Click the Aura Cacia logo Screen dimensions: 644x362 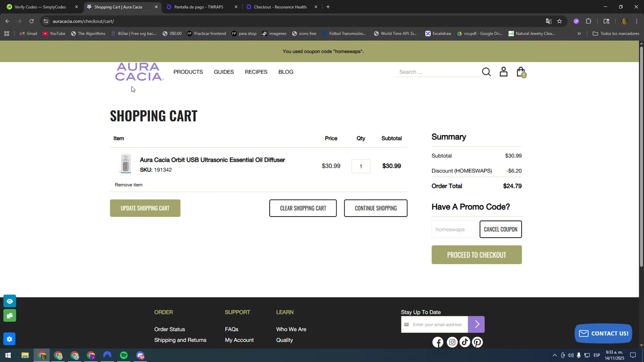(139, 72)
